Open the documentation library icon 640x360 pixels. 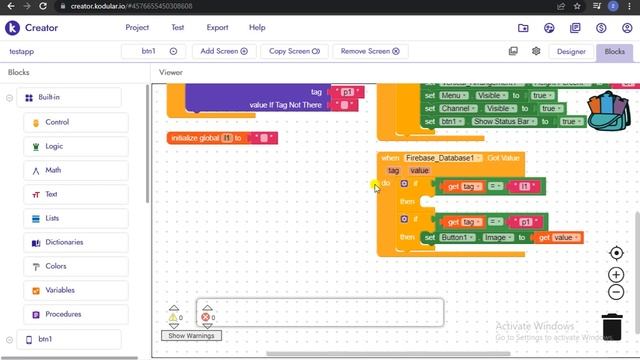coord(575,28)
